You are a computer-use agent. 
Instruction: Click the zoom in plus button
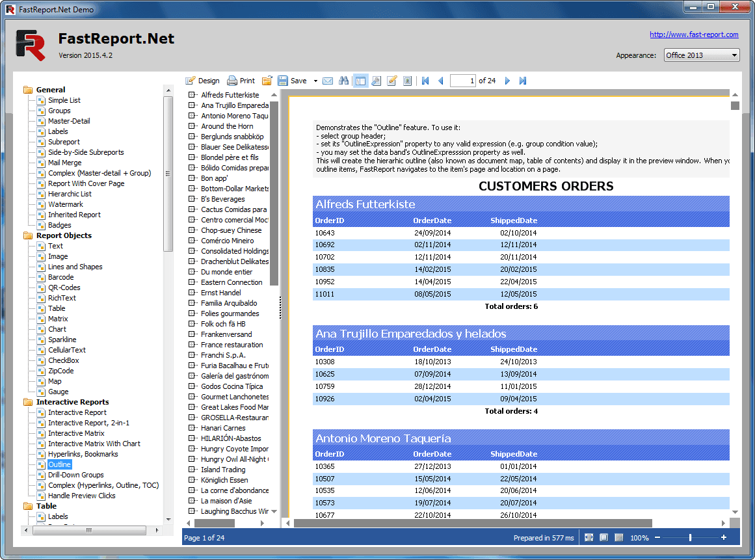(723, 537)
